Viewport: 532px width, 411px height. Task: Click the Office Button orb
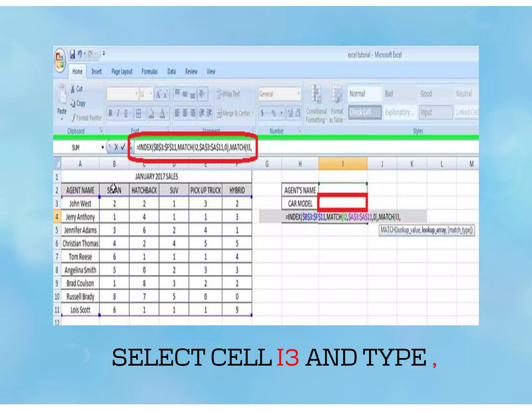pos(60,61)
